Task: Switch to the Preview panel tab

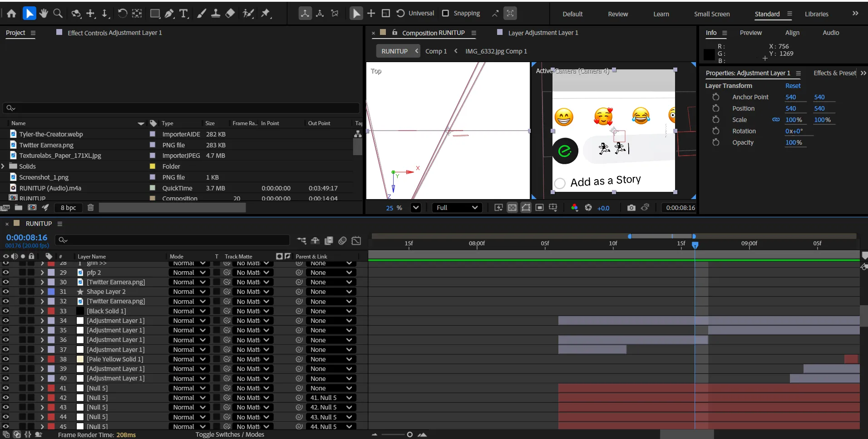Action: pyautogui.click(x=750, y=33)
